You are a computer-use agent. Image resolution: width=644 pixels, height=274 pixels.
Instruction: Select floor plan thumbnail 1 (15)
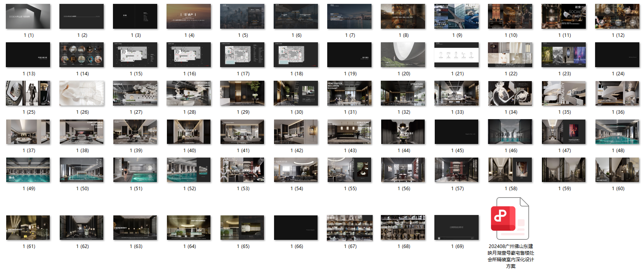coord(135,55)
